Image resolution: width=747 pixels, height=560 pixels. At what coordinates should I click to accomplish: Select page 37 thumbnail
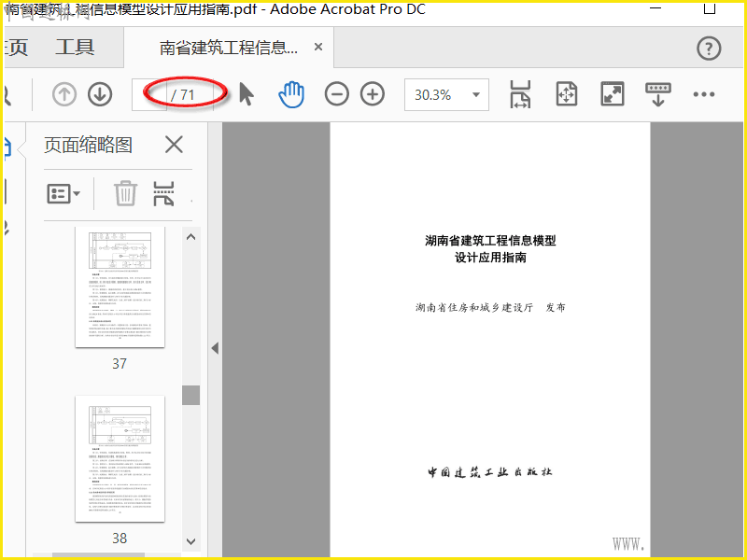[120, 287]
